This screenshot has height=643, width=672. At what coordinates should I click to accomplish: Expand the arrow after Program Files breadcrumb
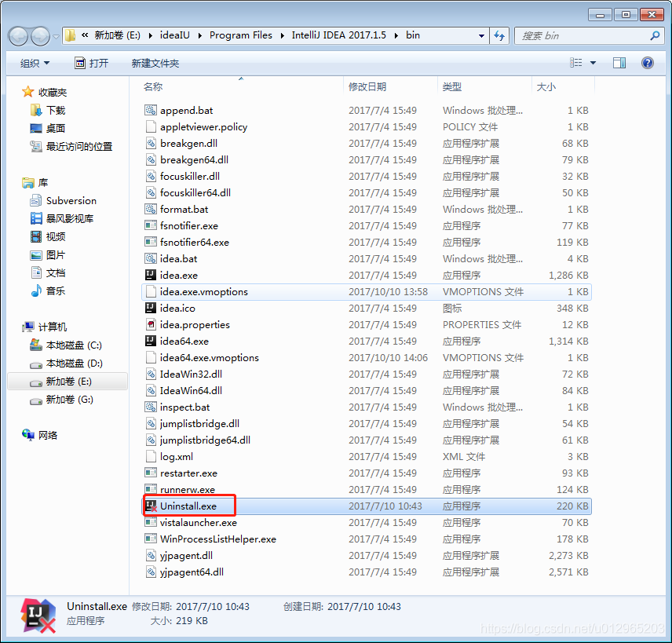tap(282, 35)
